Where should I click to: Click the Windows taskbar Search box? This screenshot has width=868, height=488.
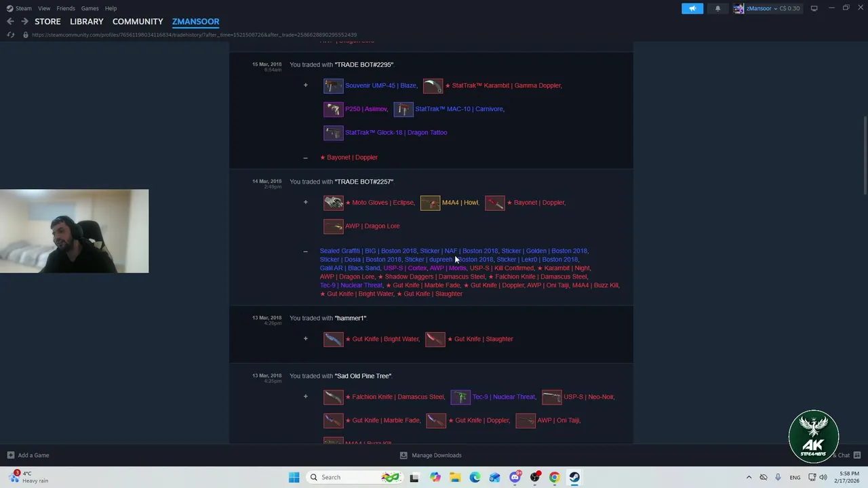point(353,477)
